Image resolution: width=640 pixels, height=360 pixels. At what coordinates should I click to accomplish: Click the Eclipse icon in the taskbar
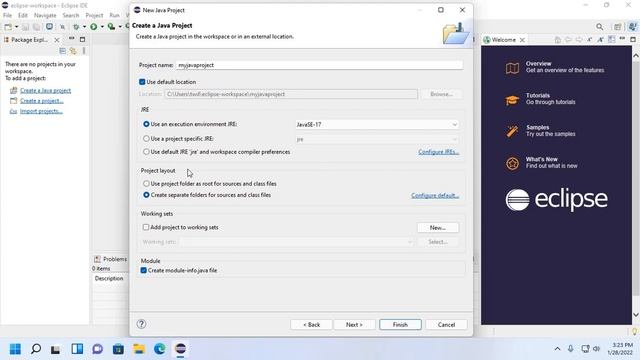coord(180,349)
